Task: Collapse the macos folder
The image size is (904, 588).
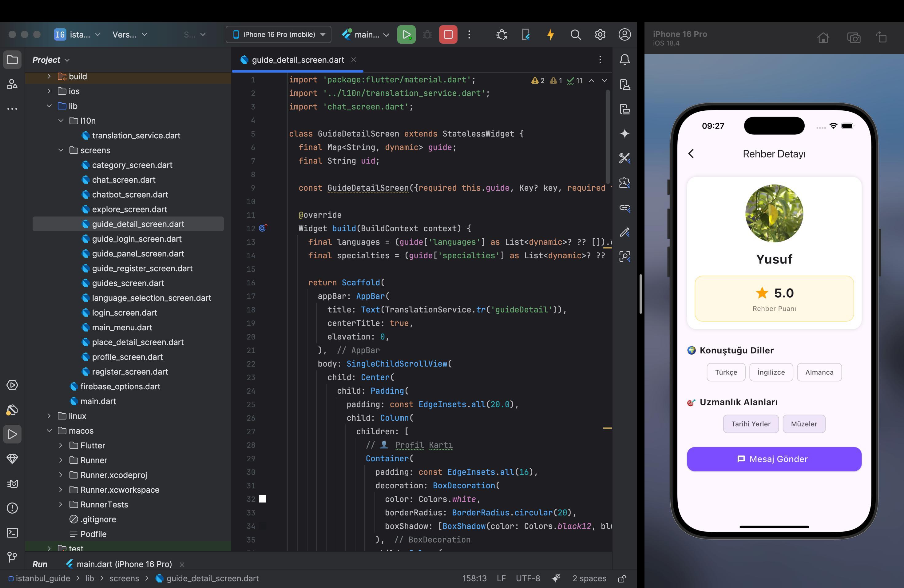Action: tap(49, 431)
